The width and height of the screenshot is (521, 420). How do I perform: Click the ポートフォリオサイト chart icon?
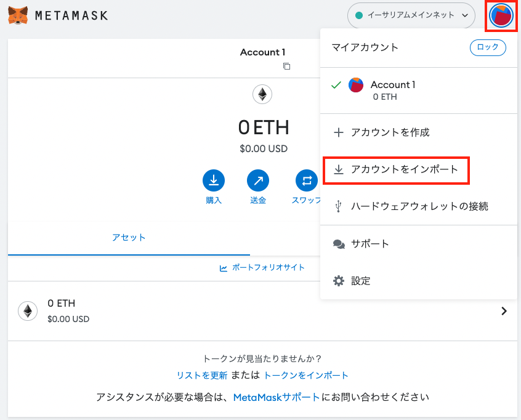coord(224,268)
